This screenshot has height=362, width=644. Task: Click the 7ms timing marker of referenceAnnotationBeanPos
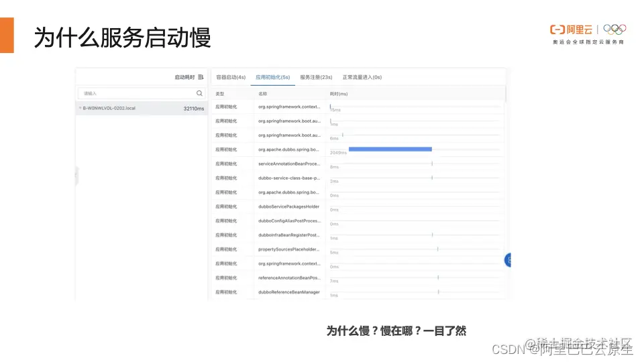(x=438, y=278)
